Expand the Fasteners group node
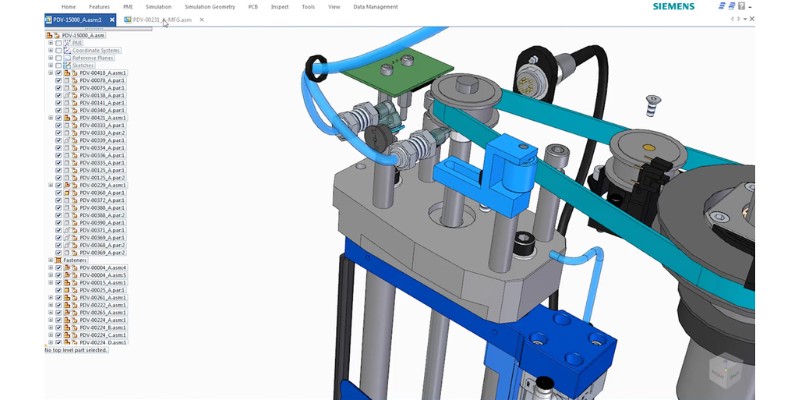The image size is (800, 400). [x=51, y=260]
